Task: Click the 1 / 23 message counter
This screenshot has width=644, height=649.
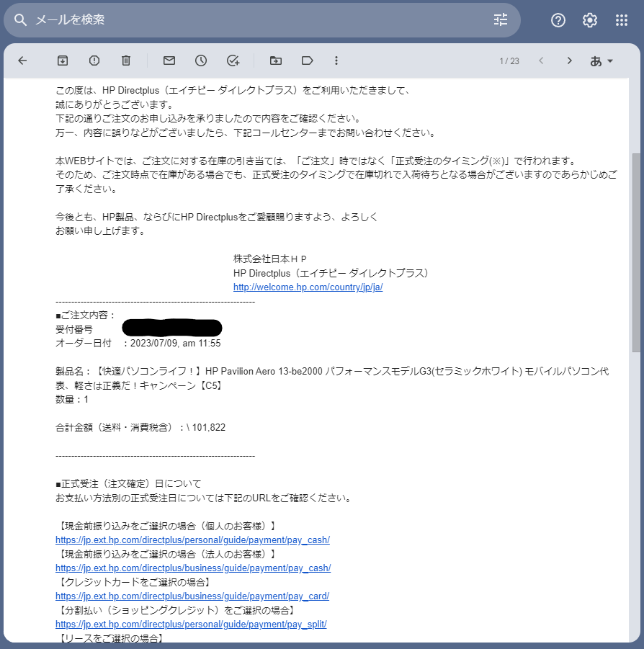Action: [x=509, y=61]
